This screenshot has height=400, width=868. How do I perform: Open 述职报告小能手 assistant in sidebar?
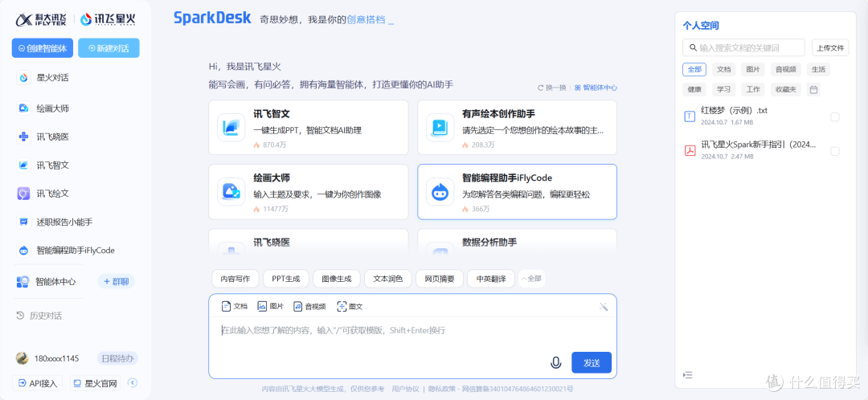[x=55, y=222]
